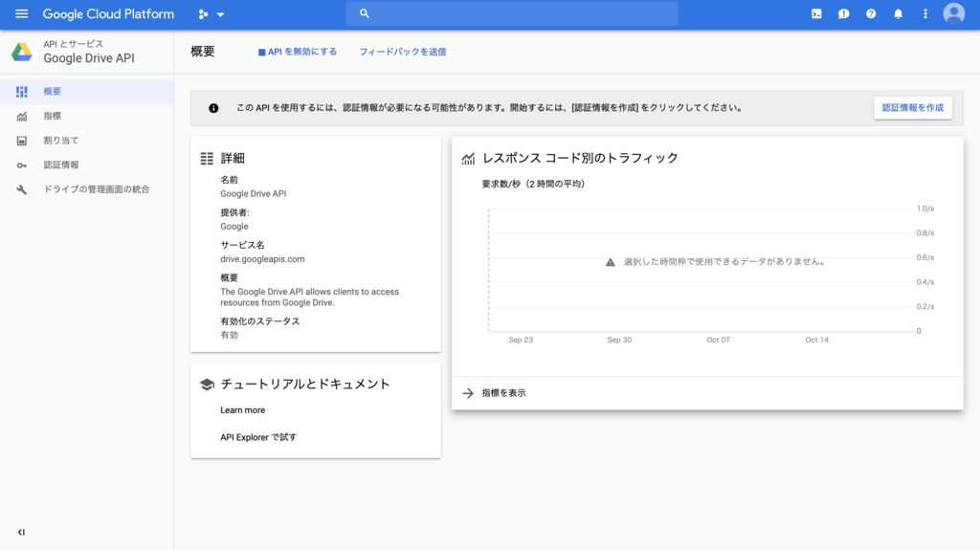Click the Google Drive logo icon
The width and height of the screenshot is (980, 550).
click(22, 52)
